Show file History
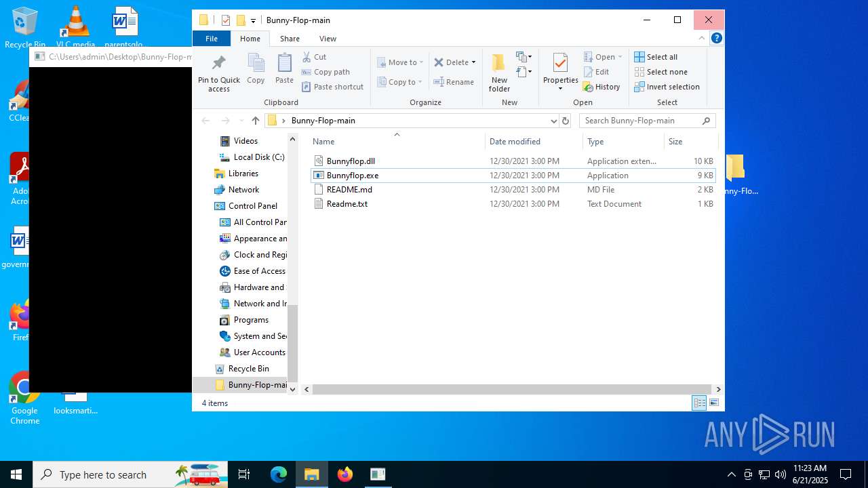 tap(601, 87)
